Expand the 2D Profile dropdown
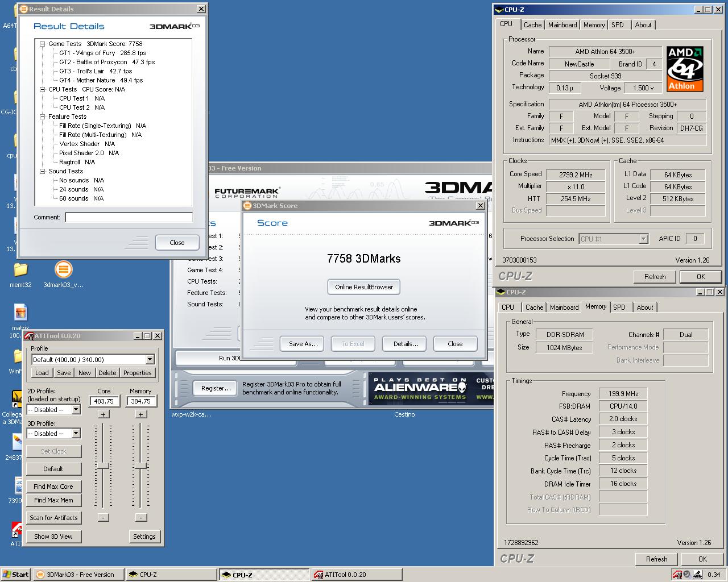728x582 pixels. (76, 410)
